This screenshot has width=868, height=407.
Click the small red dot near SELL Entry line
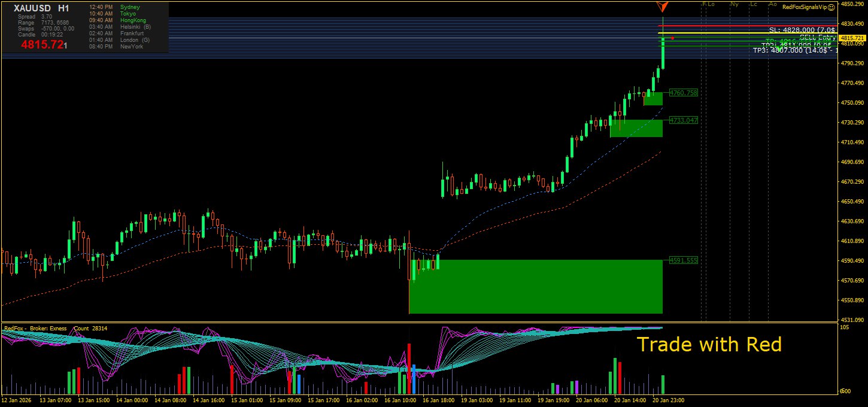[x=673, y=38]
